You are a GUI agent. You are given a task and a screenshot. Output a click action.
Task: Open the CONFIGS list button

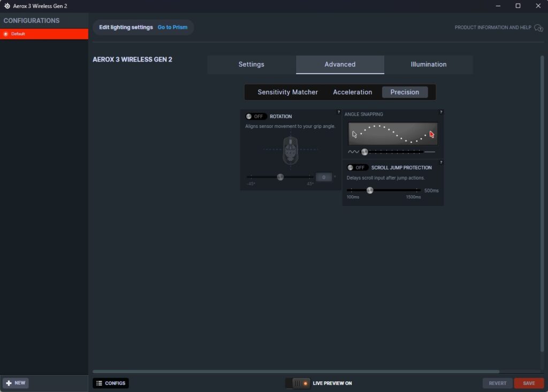tap(111, 383)
